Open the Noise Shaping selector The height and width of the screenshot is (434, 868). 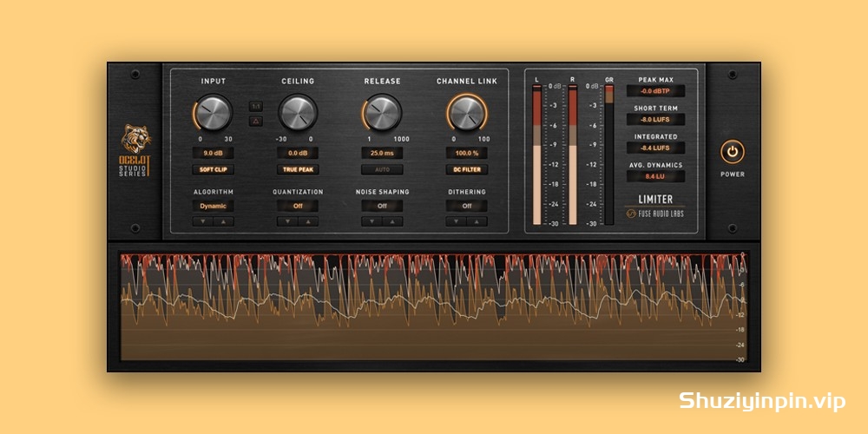click(382, 206)
